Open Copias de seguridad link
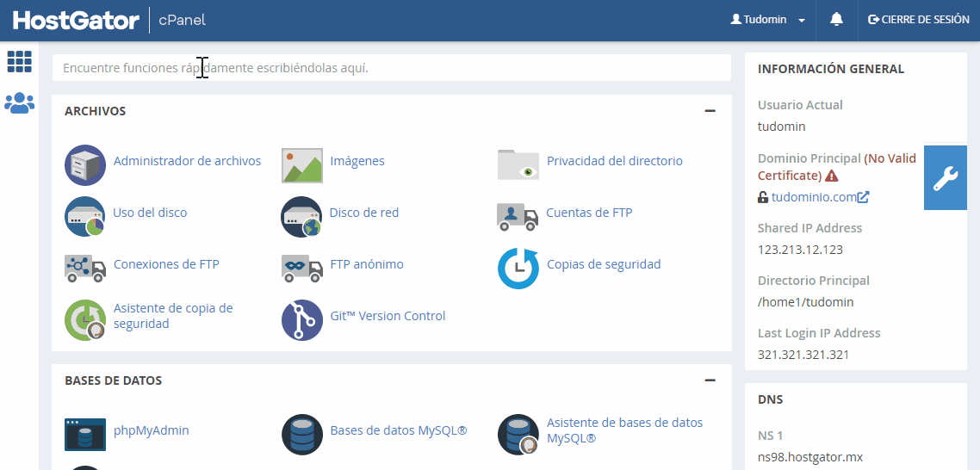This screenshot has height=470, width=980. tap(604, 263)
